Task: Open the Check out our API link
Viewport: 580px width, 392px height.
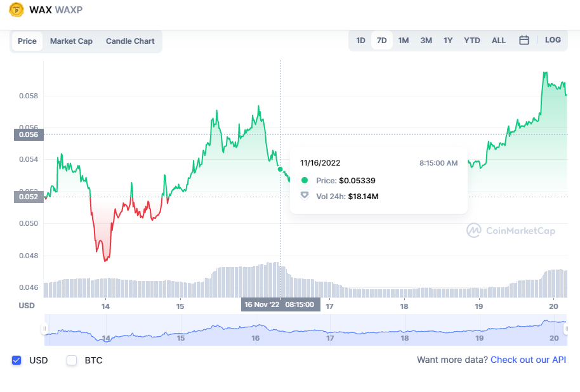Action: pos(528,360)
